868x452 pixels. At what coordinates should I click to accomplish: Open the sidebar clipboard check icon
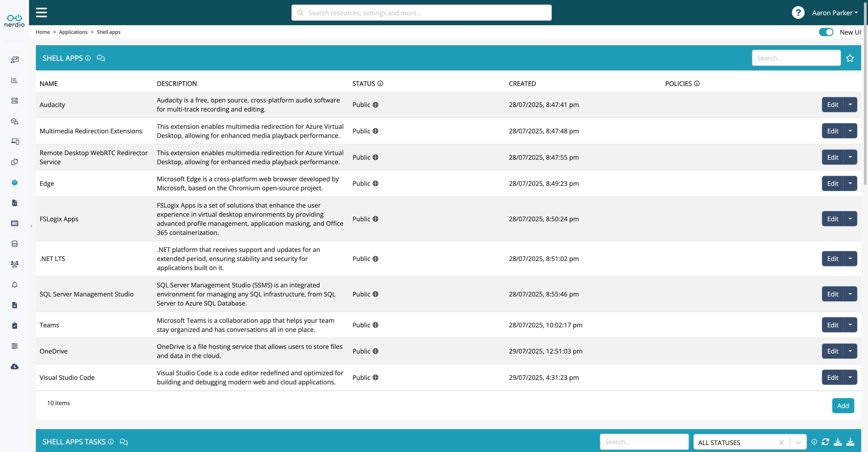point(15,326)
